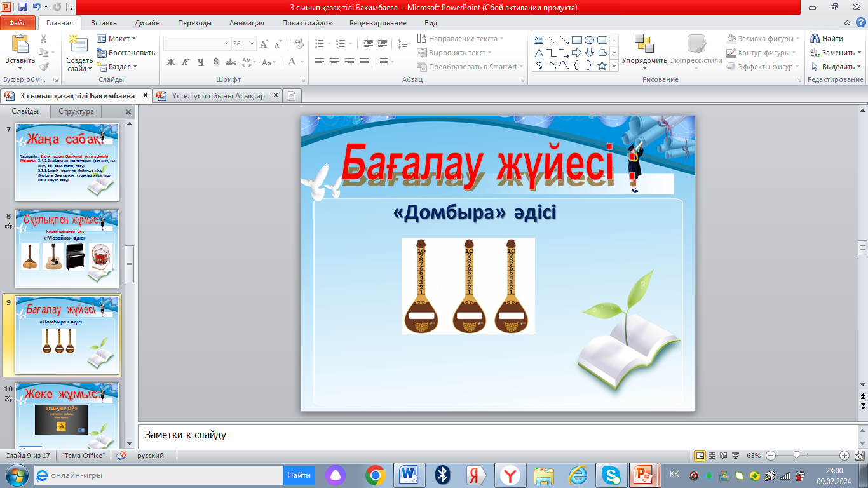Toggle center text alignment

pyautogui.click(x=334, y=62)
